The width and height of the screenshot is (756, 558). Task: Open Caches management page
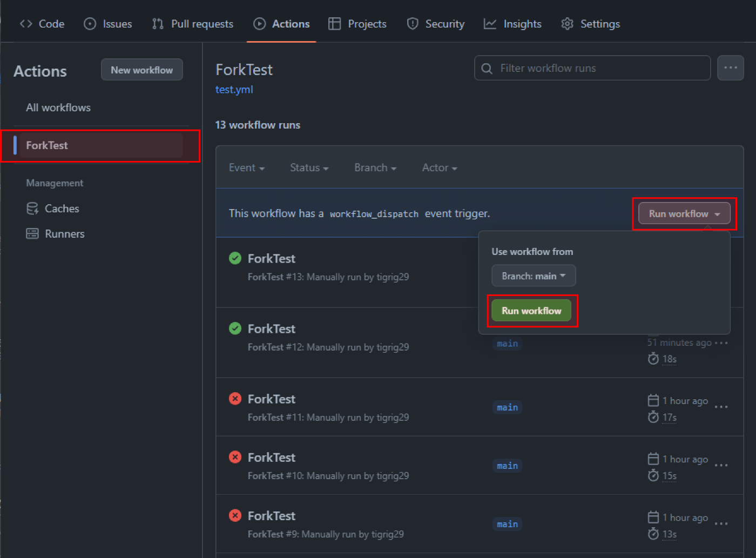[x=53, y=209]
